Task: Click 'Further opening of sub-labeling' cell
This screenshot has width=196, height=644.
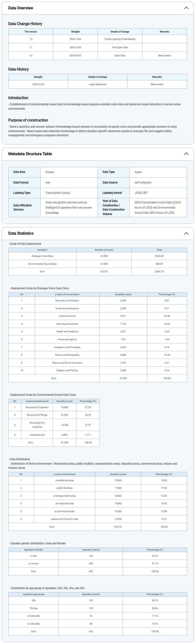Action: click(120, 39)
